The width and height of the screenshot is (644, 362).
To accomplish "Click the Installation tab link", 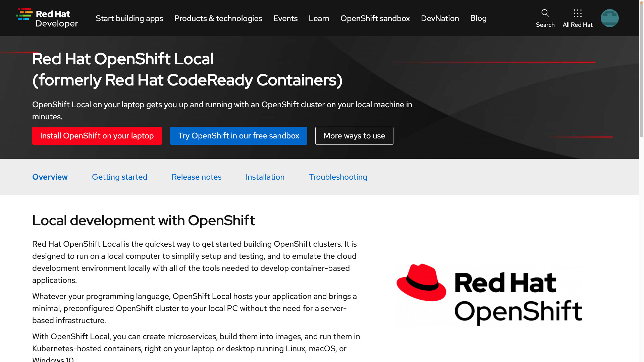I will (x=265, y=177).
